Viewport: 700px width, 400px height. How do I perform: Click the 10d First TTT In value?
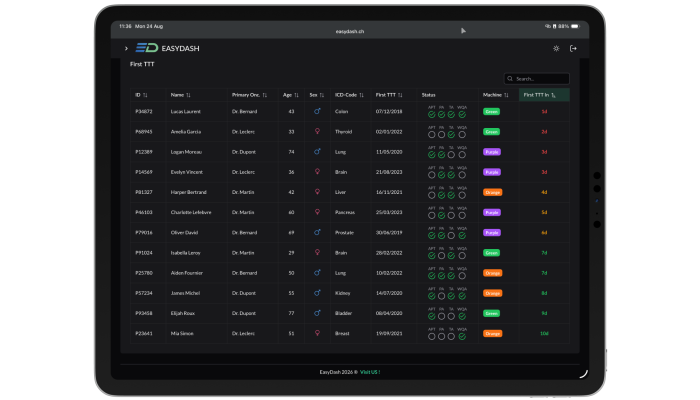point(544,333)
